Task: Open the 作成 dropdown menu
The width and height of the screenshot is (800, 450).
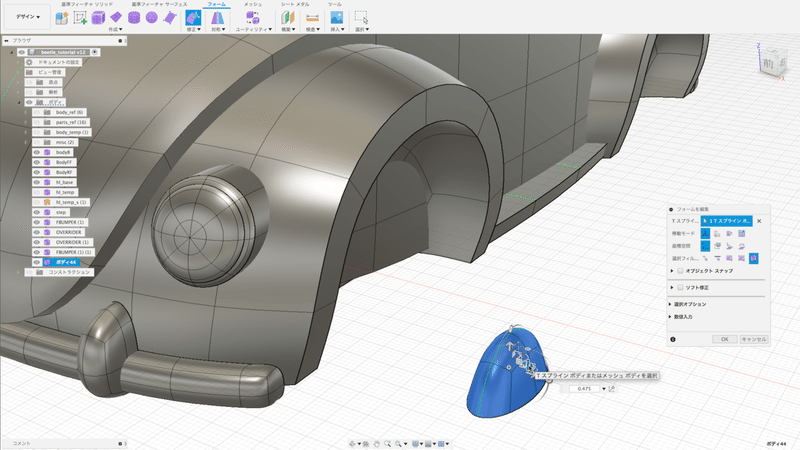Action: click(x=115, y=30)
